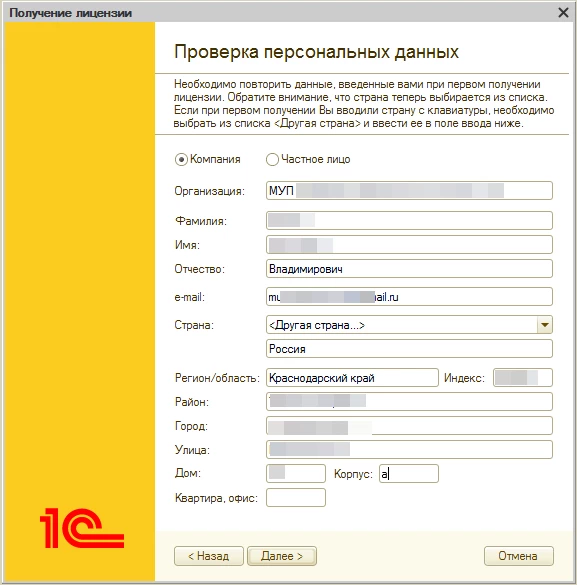The image size is (577, 585).
Task: Click the Улица address field
Action: (409, 450)
